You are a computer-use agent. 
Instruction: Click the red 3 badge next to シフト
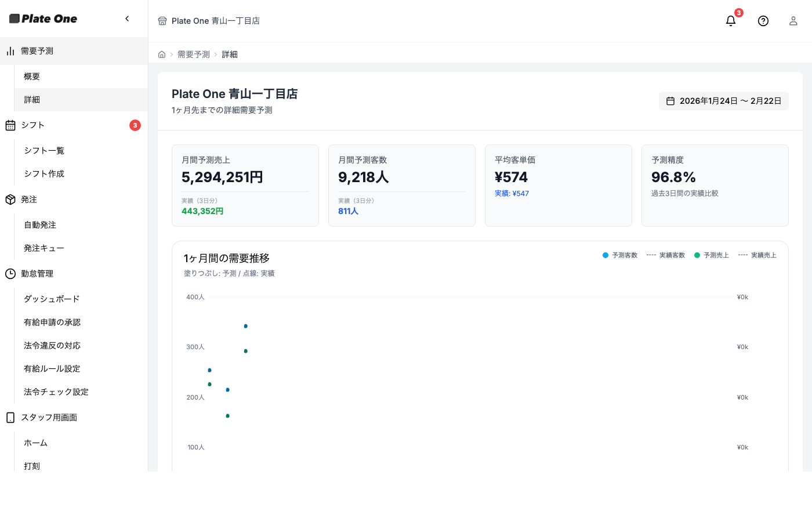tap(135, 125)
